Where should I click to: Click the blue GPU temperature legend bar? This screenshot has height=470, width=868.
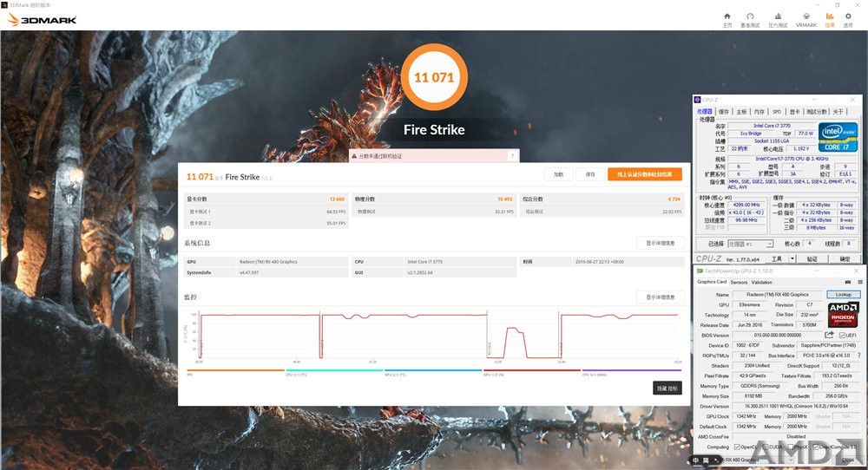[433, 370]
